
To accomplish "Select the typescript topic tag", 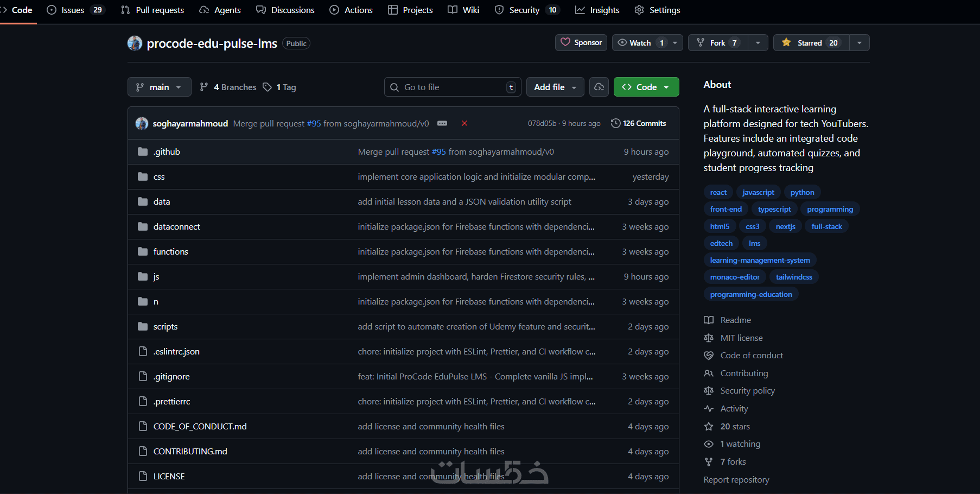I will point(774,209).
